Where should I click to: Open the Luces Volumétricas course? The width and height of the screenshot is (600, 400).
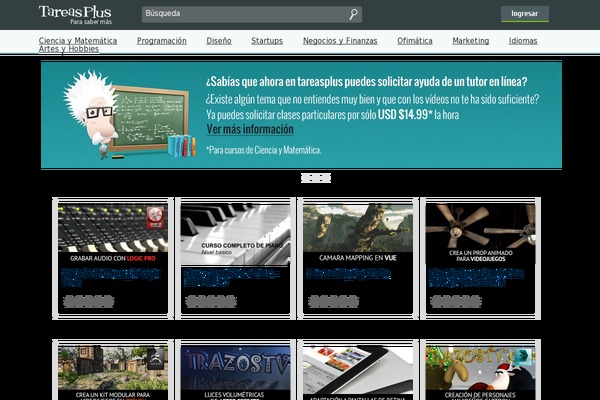235,370
